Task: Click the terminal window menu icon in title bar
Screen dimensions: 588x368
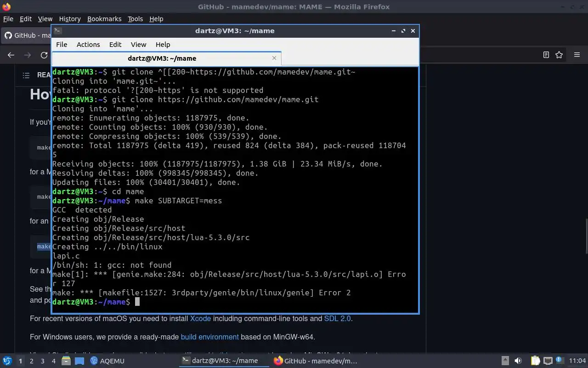Action: (x=57, y=31)
